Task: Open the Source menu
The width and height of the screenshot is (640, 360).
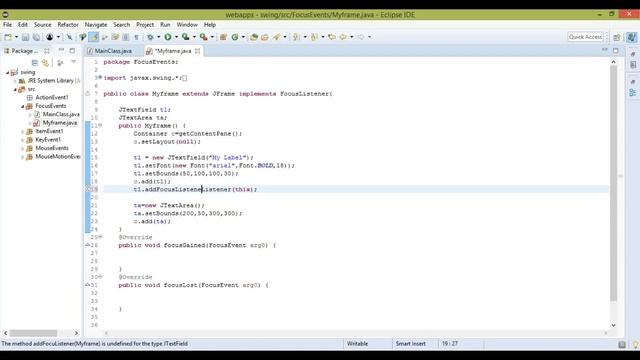Action: (42, 25)
